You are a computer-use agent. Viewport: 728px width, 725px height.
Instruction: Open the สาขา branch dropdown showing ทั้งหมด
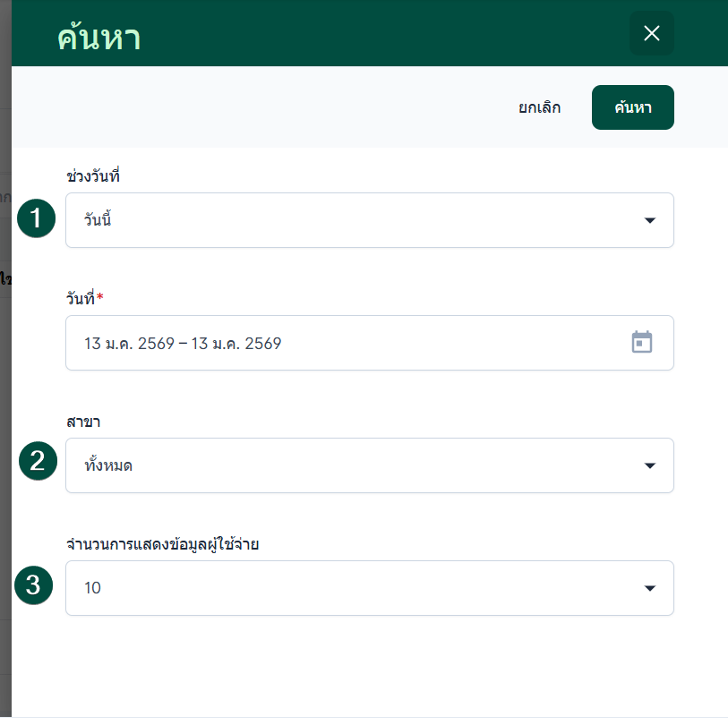click(x=370, y=465)
